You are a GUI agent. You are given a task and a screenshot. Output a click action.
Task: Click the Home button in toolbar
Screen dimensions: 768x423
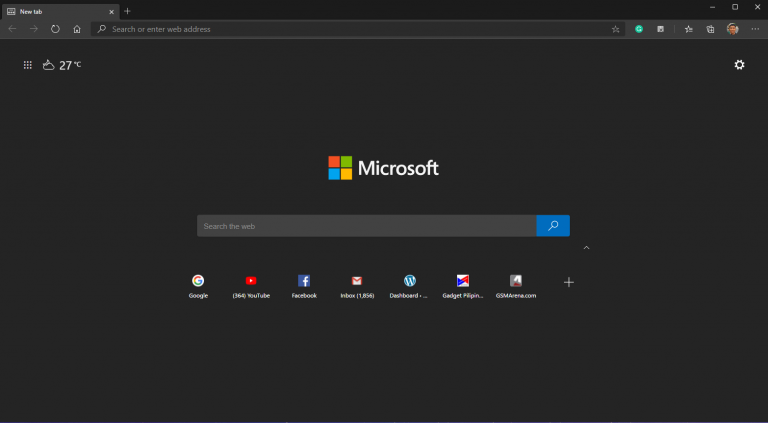(77, 29)
